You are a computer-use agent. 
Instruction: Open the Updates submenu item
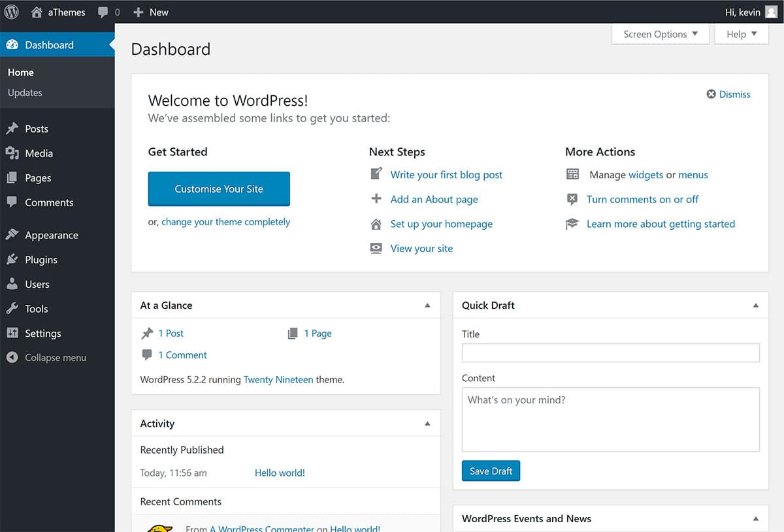click(x=25, y=93)
